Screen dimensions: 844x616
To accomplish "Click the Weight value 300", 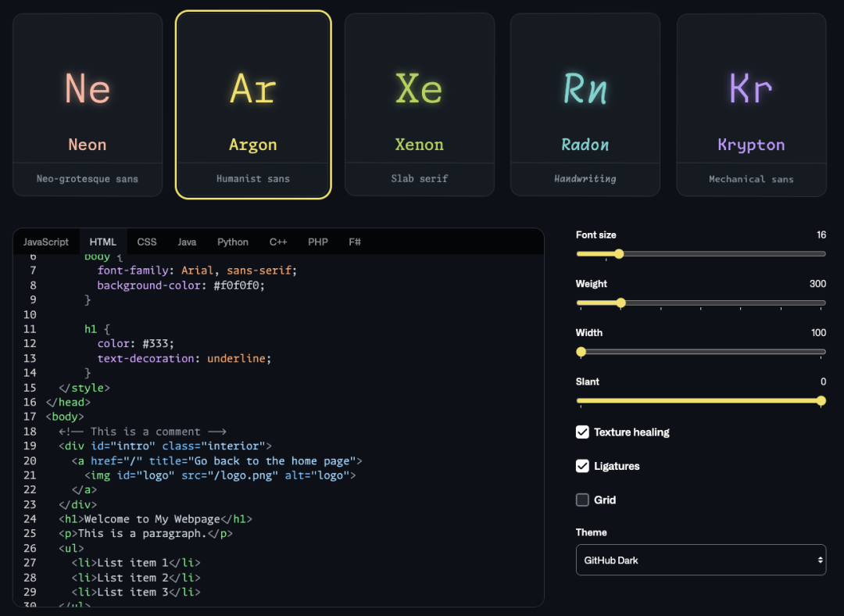I will click(x=817, y=284).
